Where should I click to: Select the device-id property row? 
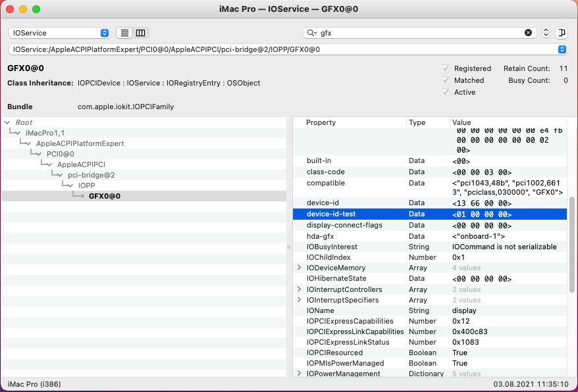click(430, 203)
